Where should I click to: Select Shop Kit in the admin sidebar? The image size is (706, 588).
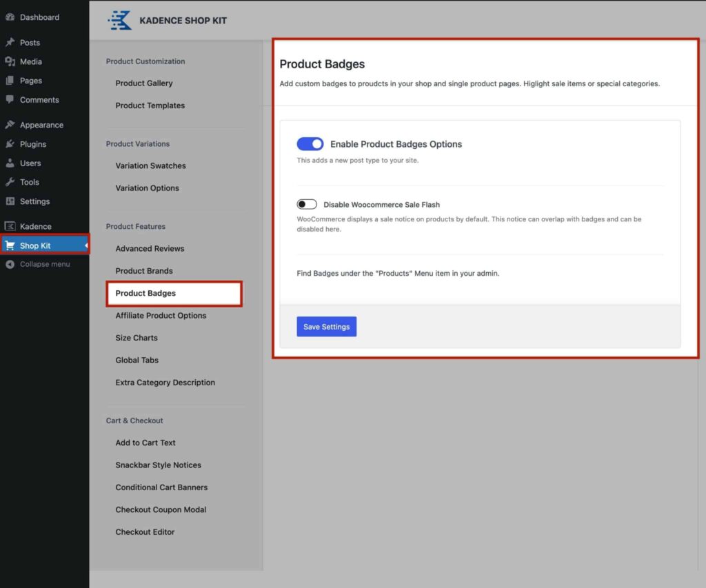tap(44, 245)
